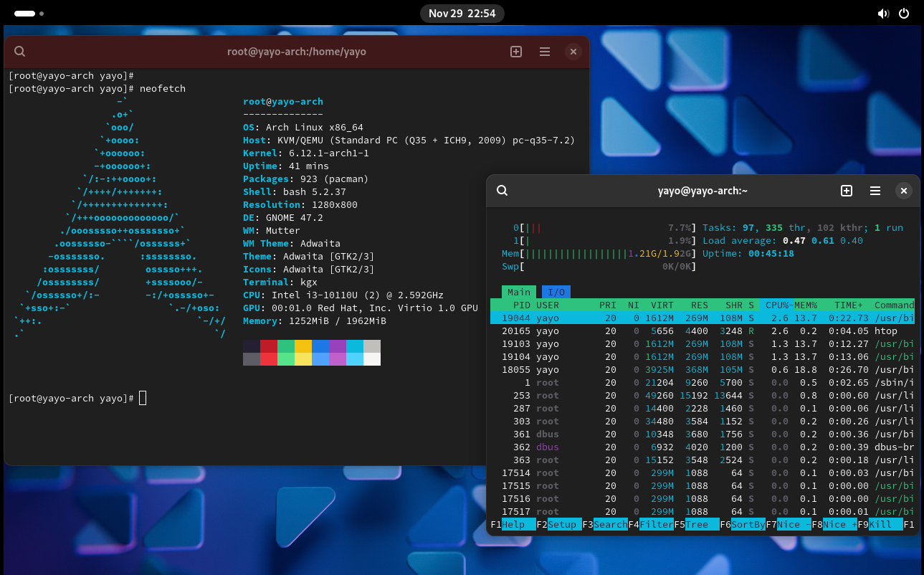Add new tab in yayo terminal window
Viewport: 924px width, 575px height.
tap(847, 191)
